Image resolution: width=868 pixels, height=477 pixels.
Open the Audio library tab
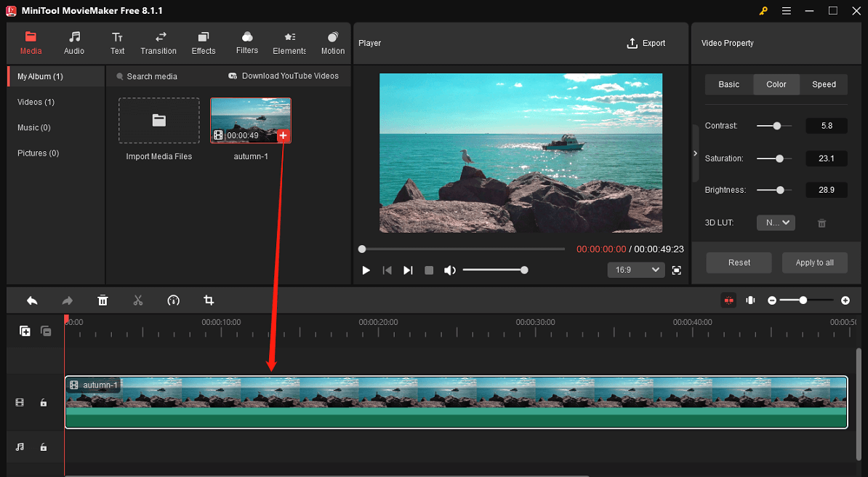[x=73, y=43]
